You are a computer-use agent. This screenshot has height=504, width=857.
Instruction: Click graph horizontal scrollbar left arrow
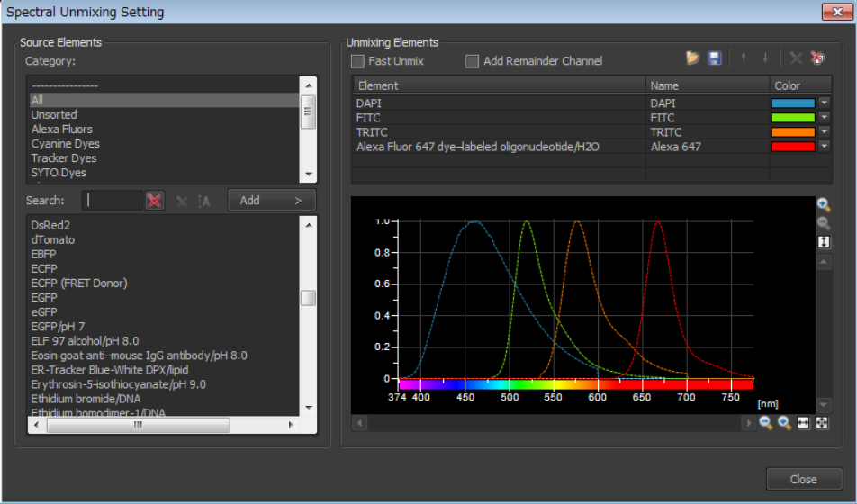click(360, 423)
